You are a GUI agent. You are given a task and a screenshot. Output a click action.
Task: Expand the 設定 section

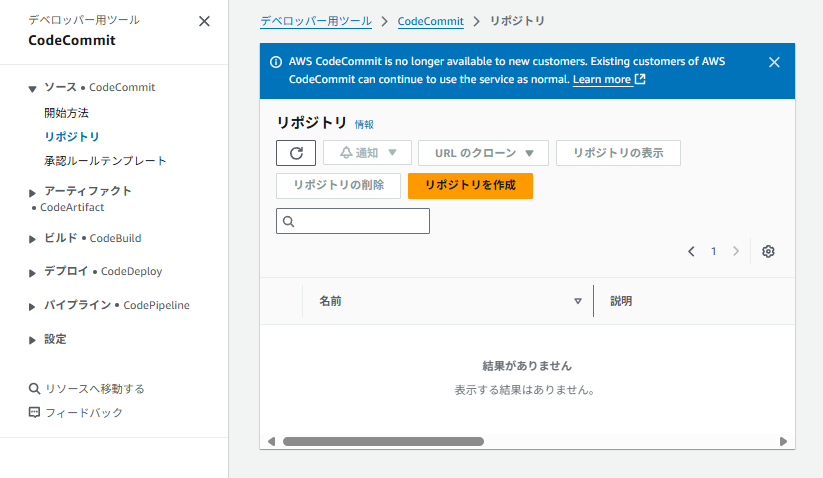click(x=33, y=341)
